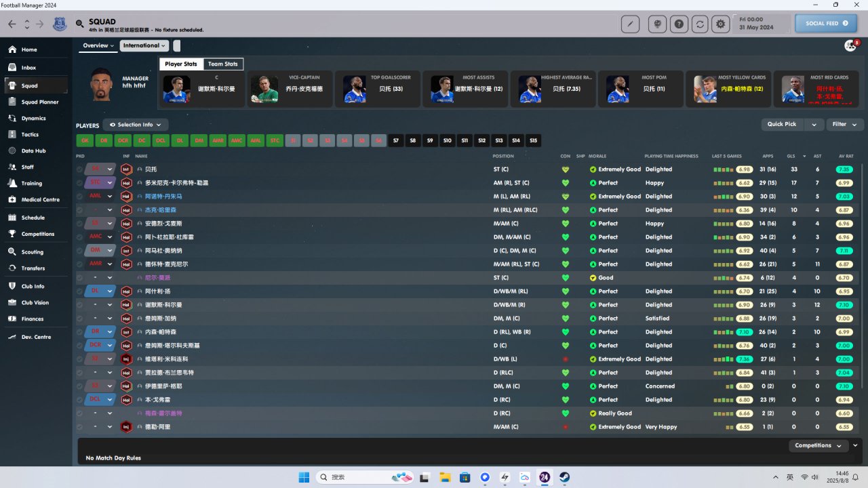Open the DL position dropdown for 阿什利·扬

tap(109, 291)
